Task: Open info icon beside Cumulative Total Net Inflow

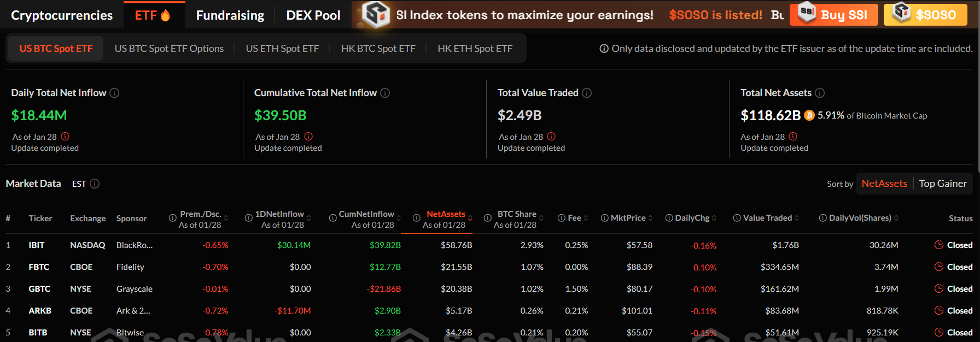Action: 385,93
